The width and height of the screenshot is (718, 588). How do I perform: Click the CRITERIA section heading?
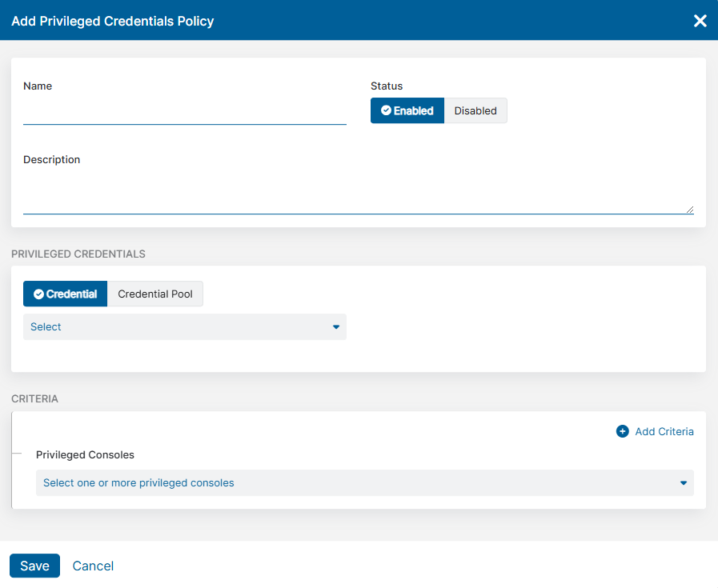pyautogui.click(x=34, y=399)
